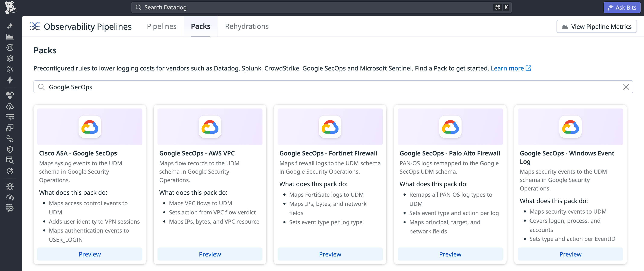The height and width of the screenshot is (271, 644).
Task: Preview the Google SecOps - Windows Event Log pack
Action: (x=571, y=254)
